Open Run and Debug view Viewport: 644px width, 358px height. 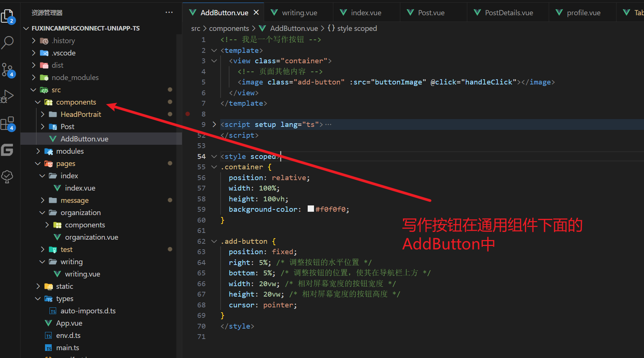pos(7,96)
